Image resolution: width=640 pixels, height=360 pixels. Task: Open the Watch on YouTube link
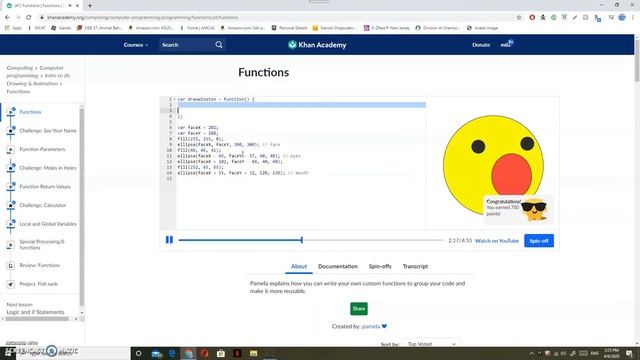[x=497, y=241]
